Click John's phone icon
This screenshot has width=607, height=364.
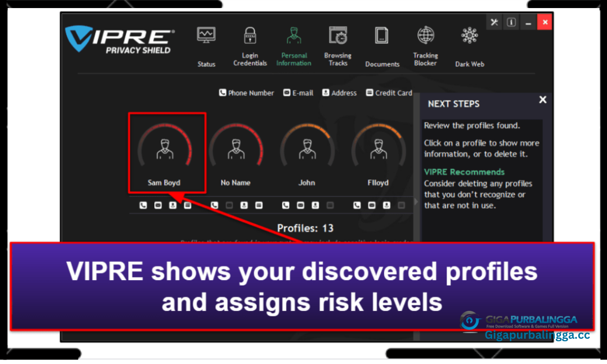(286, 205)
